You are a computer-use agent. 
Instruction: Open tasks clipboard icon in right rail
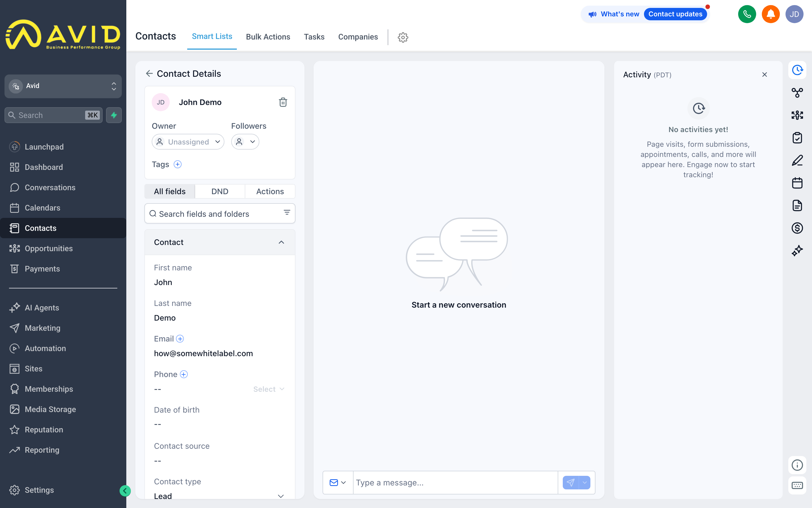[797, 138]
